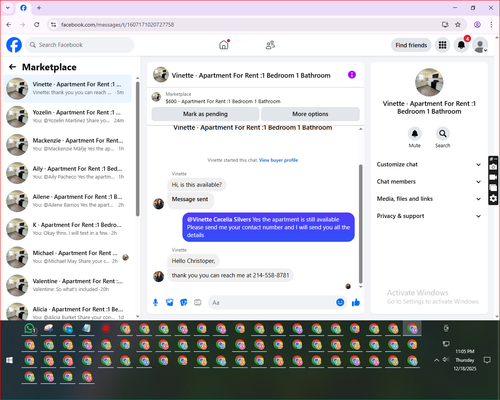The height and width of the screenshot is (400, 500).
Task: Open the Valentine conversation in the list
Action: pyautogui.click(x=68, y=285)
